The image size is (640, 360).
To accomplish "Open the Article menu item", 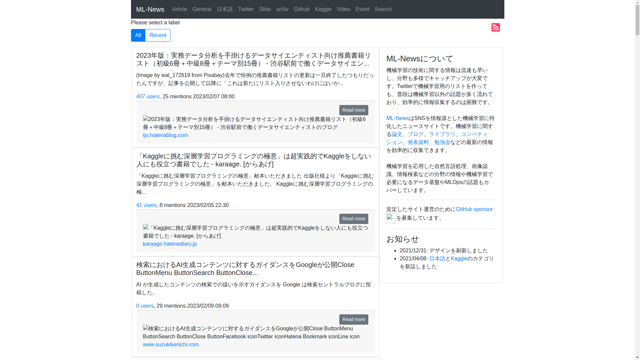I will (180, 9).
